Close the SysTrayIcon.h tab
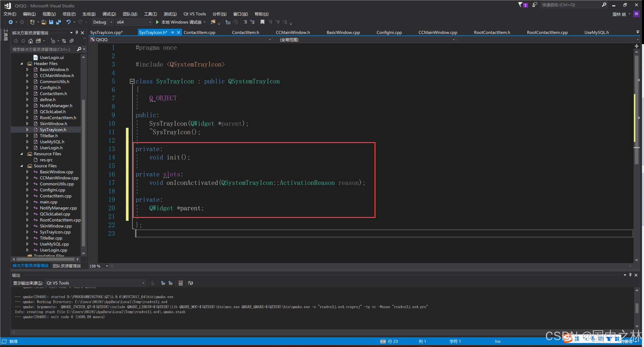The height and width of the screenshot is (347, 644). coord(179,32)
